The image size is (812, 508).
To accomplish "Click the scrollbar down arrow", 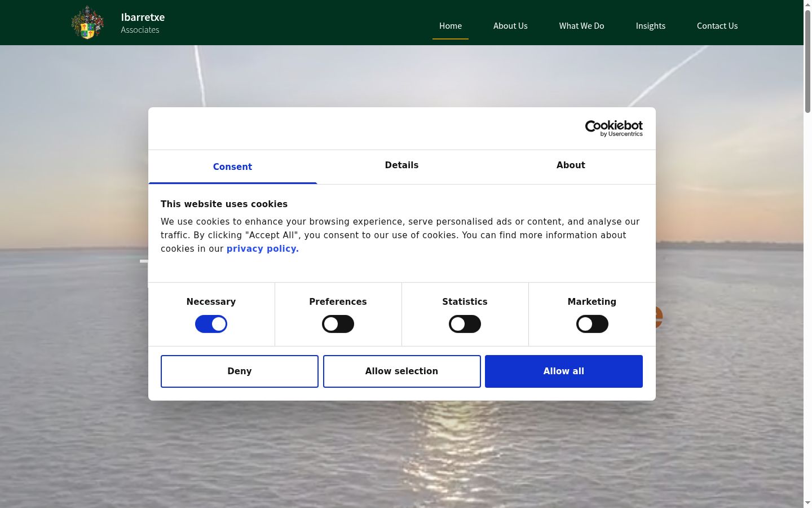I will tap(807, 503).
